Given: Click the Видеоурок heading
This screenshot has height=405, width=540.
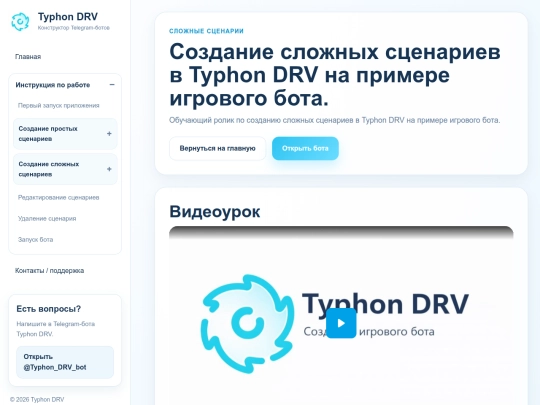Looking at the screenshot, I should pyautogui.click(x=215, y=211).
